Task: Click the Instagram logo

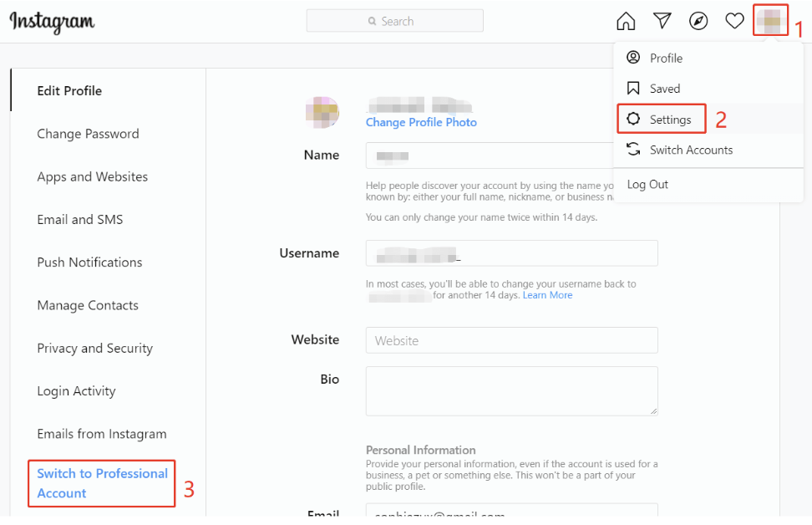Action: pos(52,21)
